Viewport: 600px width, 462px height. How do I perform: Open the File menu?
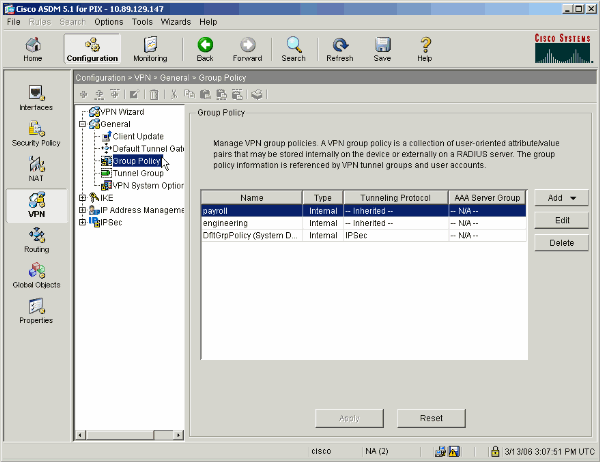(x=14, y=22)
